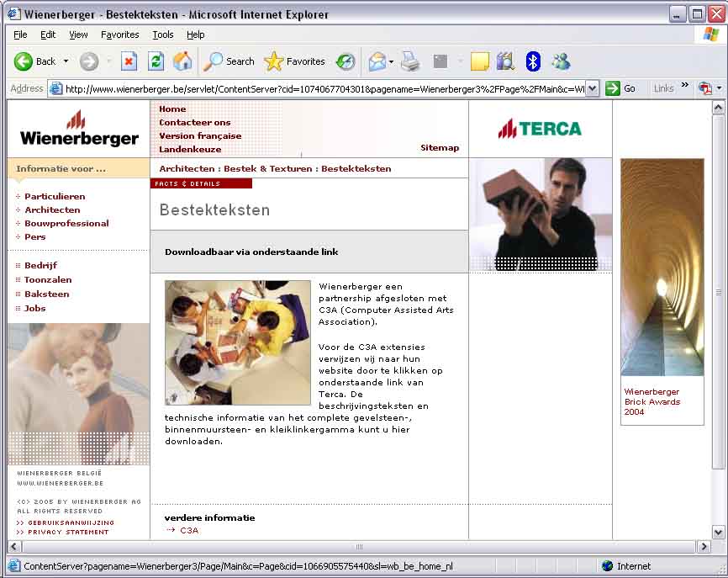This screenshot has height=578, width=728.
Task: Click the horizontal scrollbar right arrow
Action: (704, 546)
